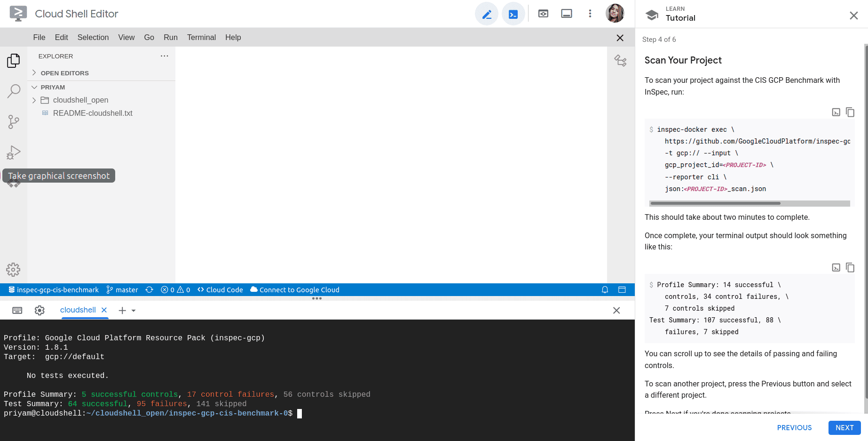Toggle the Open Editor pencil button

coord(487,14)
